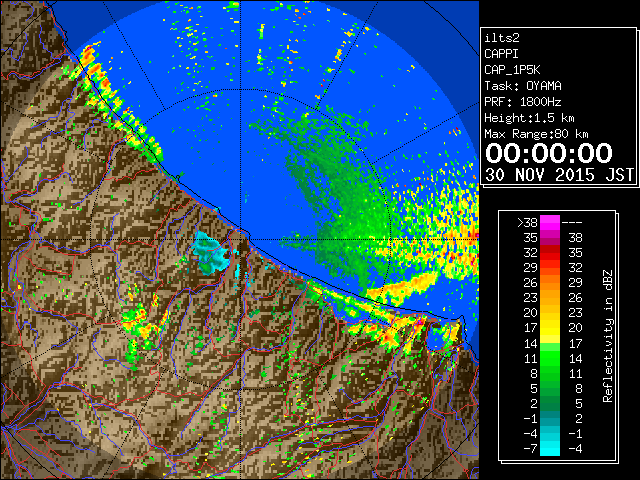Select the 'CAPPI' text line

coord(501,54)
